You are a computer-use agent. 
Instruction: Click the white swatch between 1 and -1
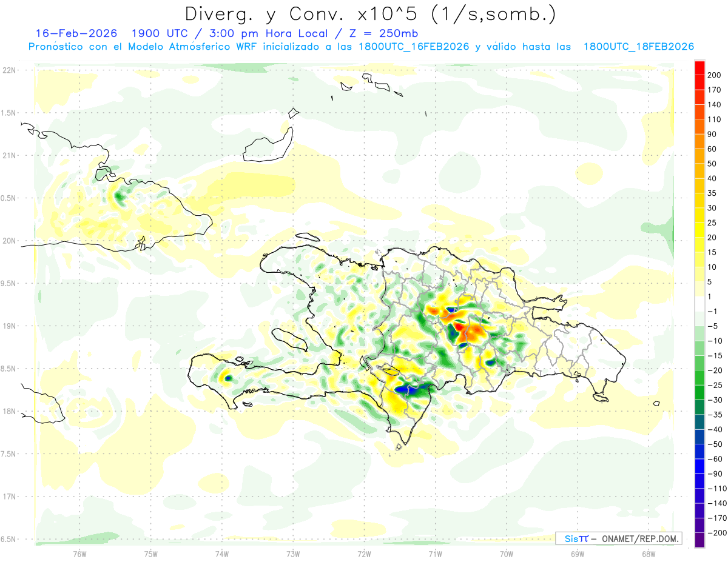click(x=699, y=304)
